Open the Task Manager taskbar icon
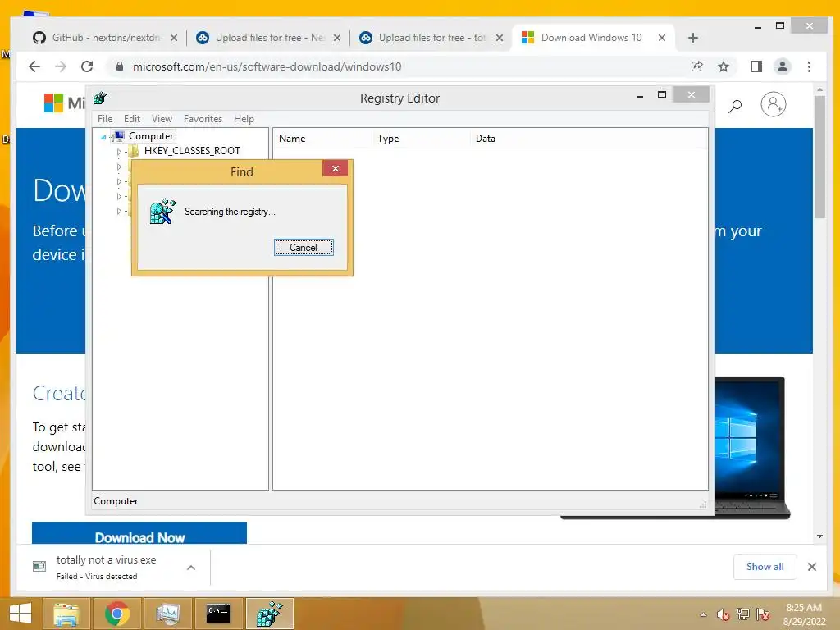The width and height of the screenshot is (840, 630). 167,614
